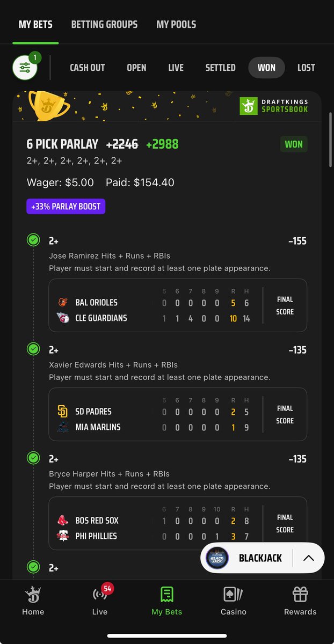Screen dimensions: 334x644
Task: Expand the Red Sox vs Phillies scorebox
Action: tap(178, 523)
